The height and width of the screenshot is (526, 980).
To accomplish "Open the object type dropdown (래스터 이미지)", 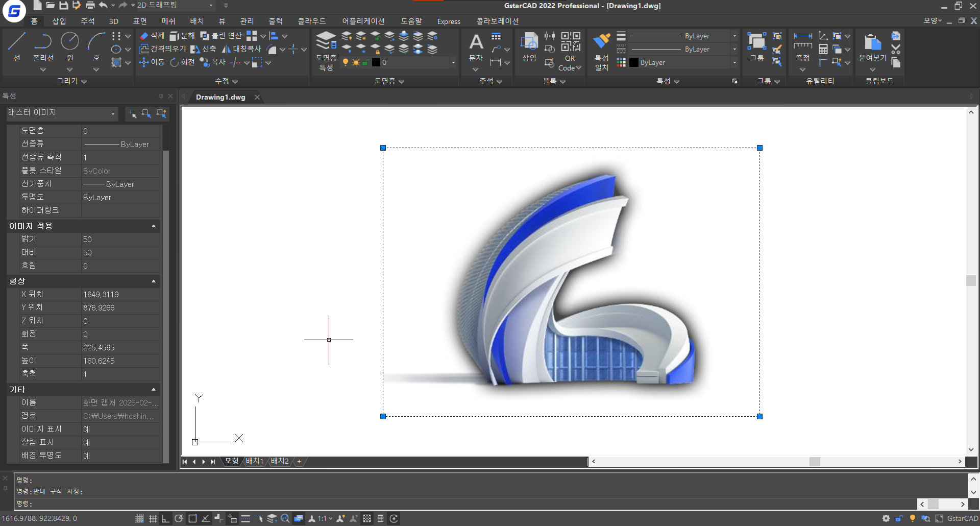I will coord(62,113).
